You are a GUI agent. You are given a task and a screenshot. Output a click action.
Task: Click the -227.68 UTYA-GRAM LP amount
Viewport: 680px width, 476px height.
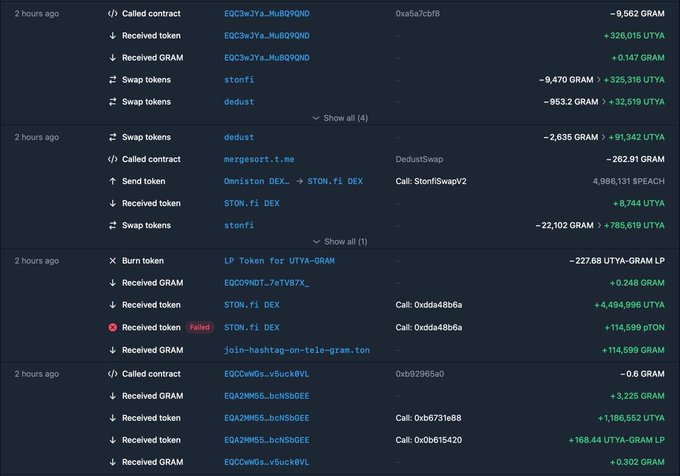(617, 261)
